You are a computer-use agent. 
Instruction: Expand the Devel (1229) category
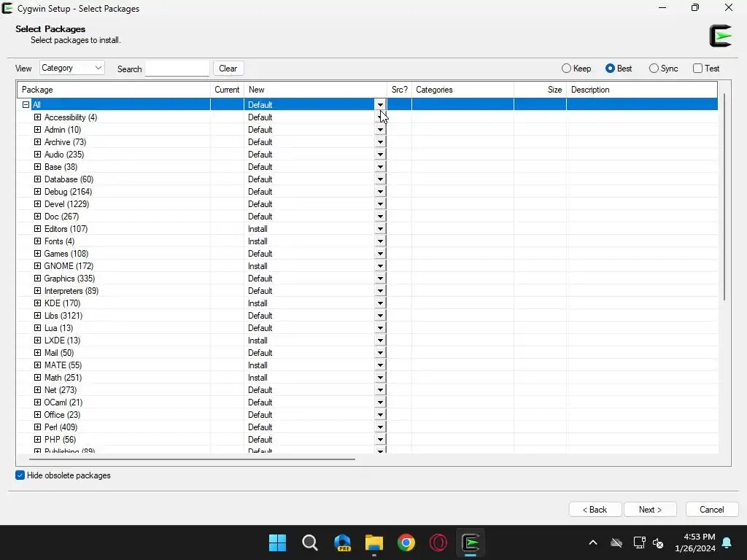38,204
